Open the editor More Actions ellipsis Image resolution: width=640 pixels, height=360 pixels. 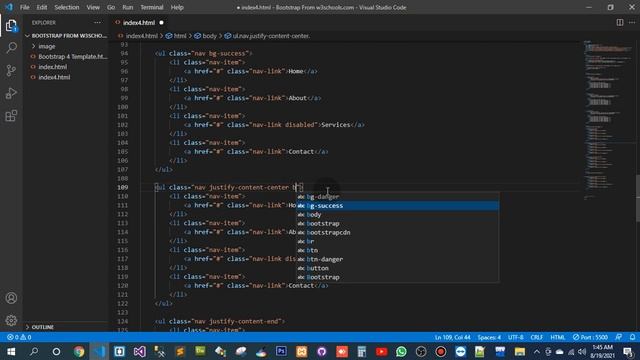click(x=632, y=22)
